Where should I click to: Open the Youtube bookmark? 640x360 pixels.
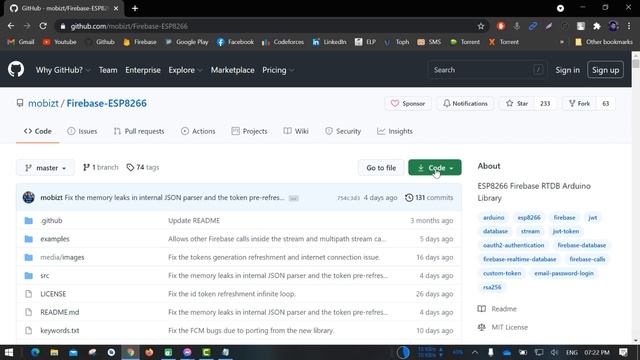coord(60,42)
